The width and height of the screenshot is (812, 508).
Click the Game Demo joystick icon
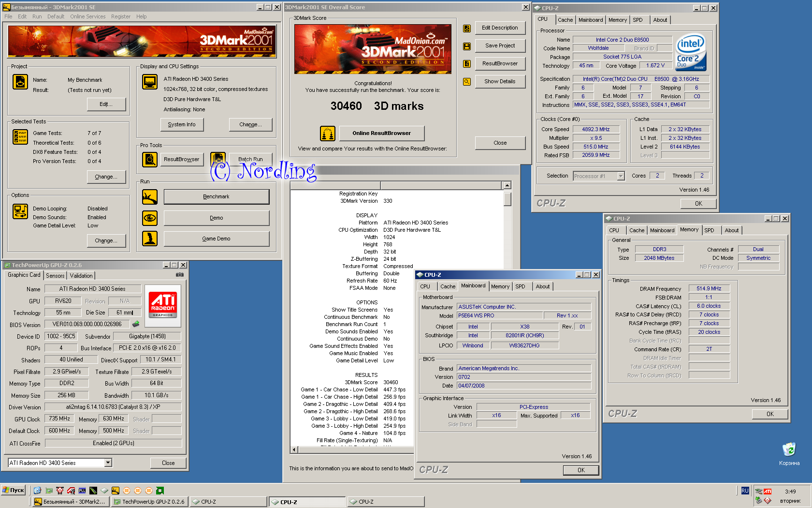[x=150, y=239]
